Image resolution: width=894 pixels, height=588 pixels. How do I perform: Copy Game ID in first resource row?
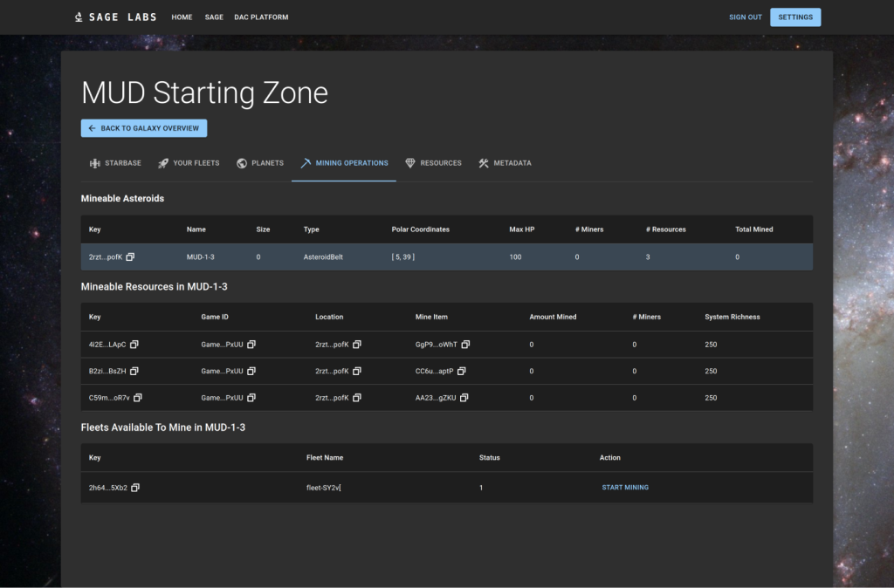[x=251, y=345]
